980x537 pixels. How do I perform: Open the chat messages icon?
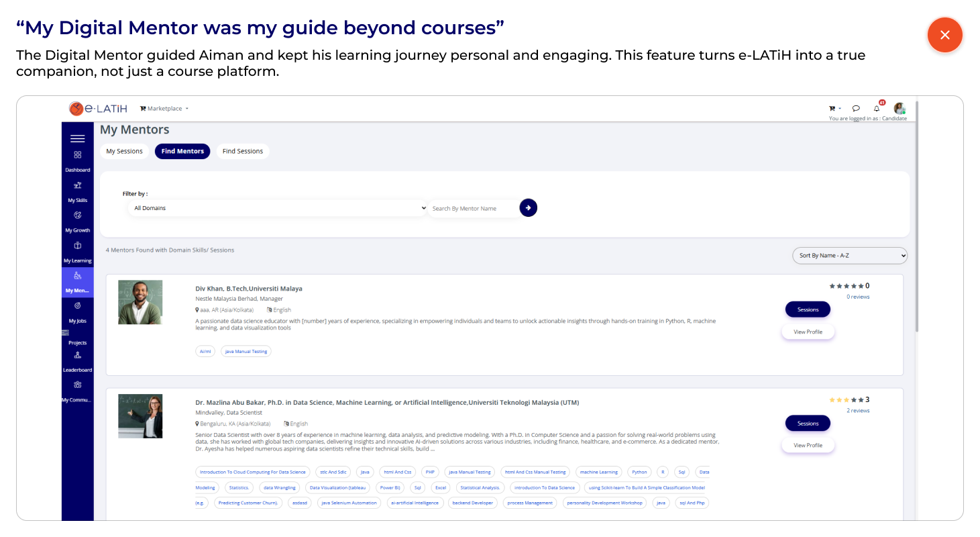click(856, 108)
